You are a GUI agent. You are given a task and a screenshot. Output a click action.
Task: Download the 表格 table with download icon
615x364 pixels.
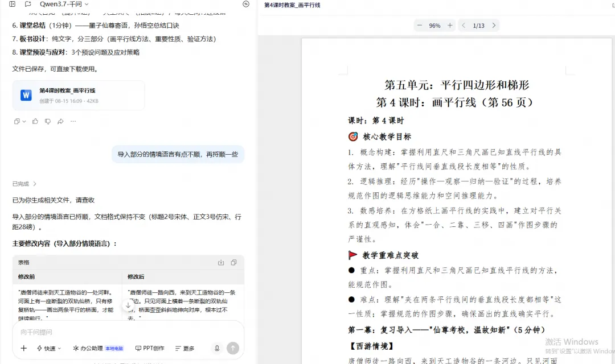click(221, 263)
